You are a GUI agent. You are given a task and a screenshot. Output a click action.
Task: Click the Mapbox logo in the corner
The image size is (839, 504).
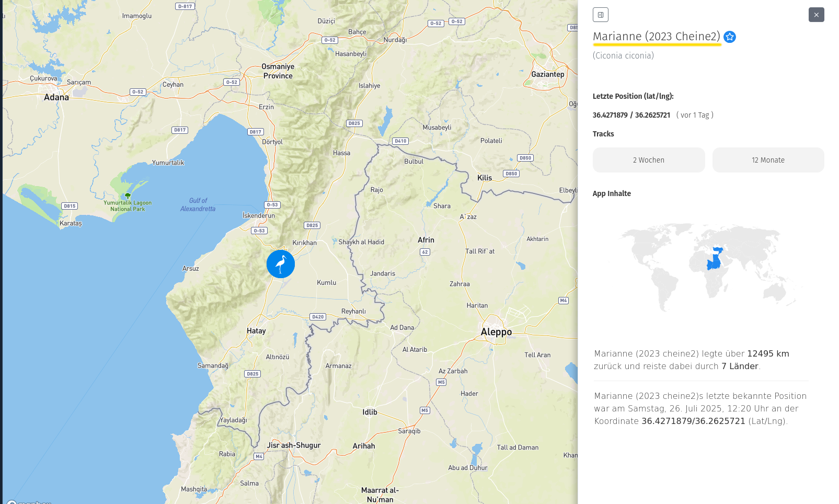[29, 502]
